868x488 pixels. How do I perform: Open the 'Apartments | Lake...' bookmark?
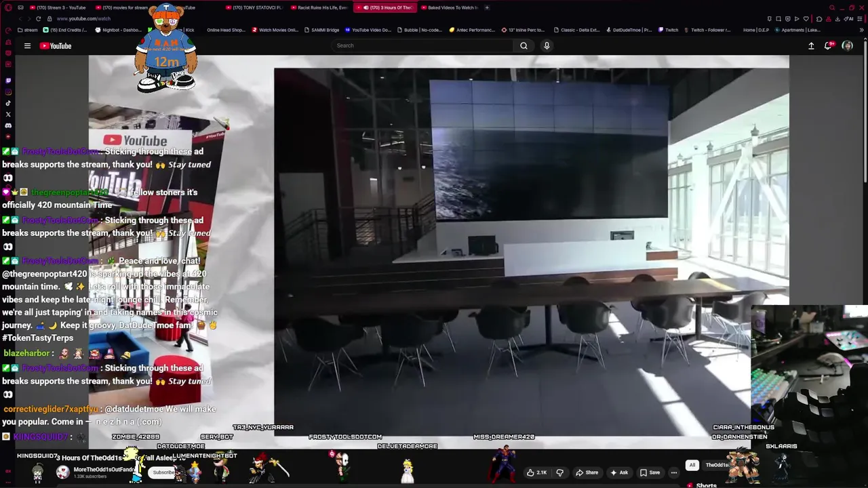point(797,30)
